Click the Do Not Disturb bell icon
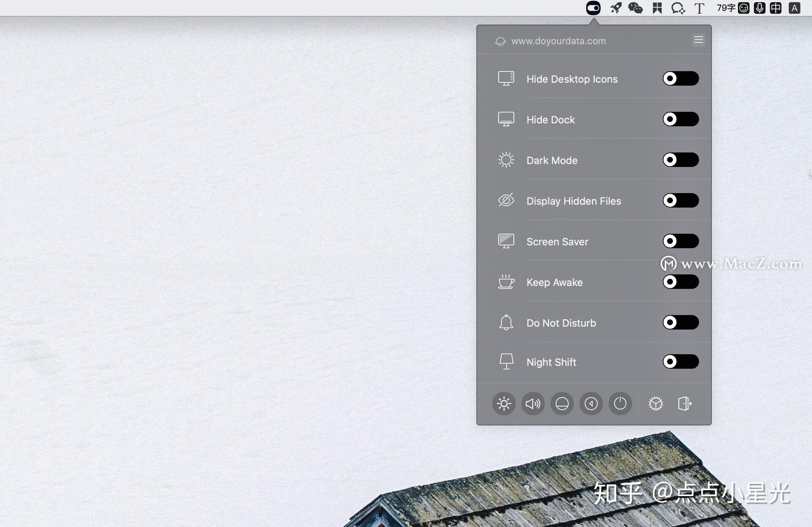The width and height of the screenshot is (812, 527). 506,322
